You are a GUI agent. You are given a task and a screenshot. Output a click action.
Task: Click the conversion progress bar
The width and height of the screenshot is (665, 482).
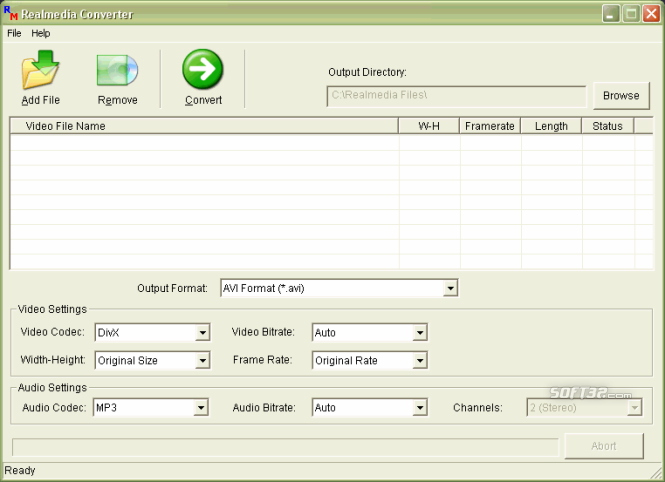pyautogui.click(x=285, y=447)
